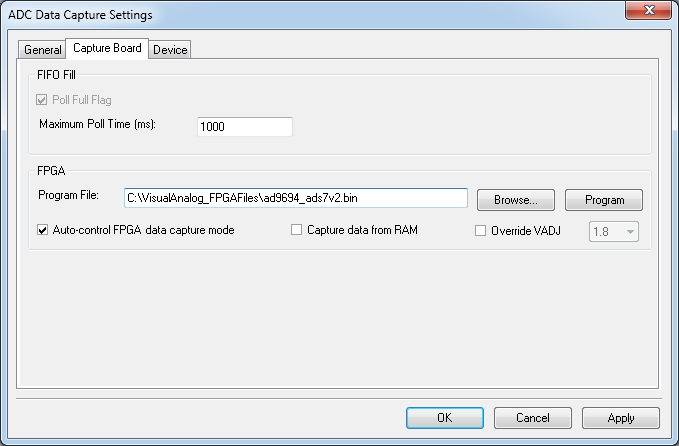Select the Capture Board tab
The height and width of the screenshot is (446, 679).
pyautogui.click(x=107, y=48)
